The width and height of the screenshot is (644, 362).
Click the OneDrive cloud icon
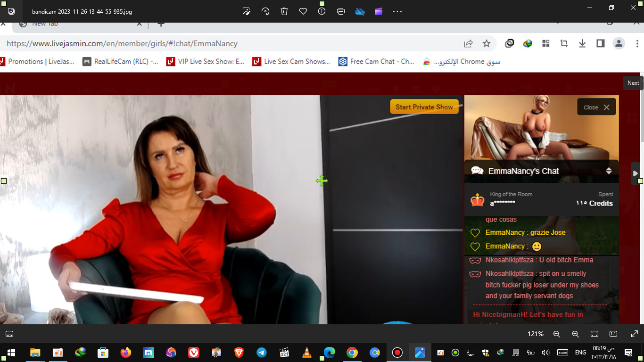tap(360, 11)
